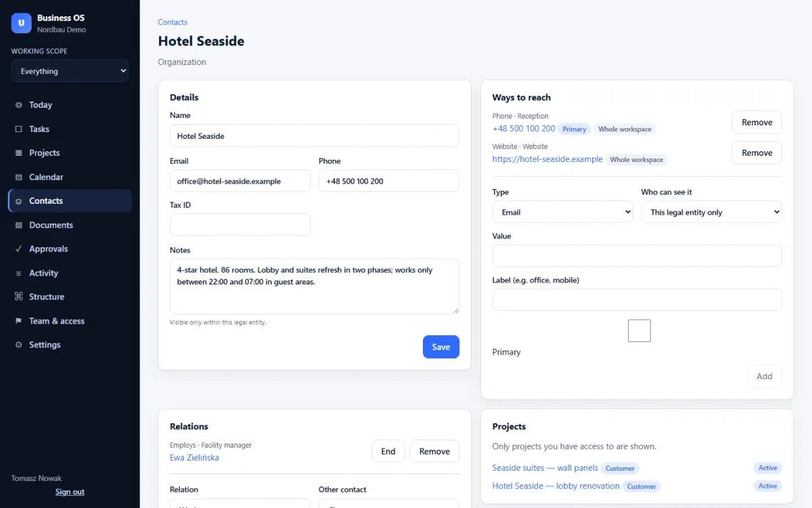The height and width of the screenshot is (508, 812).
Task: Click the Name input field
Action: [315, 135]
